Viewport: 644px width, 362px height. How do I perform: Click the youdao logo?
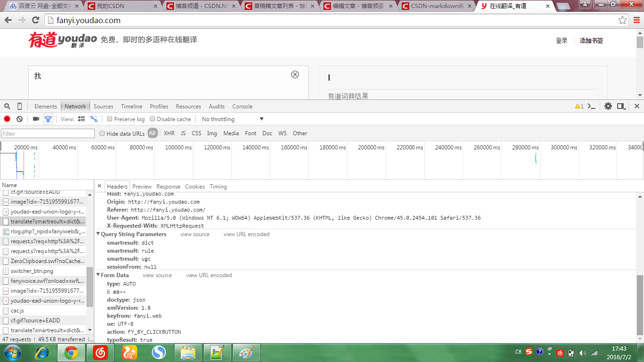point(63,40)
